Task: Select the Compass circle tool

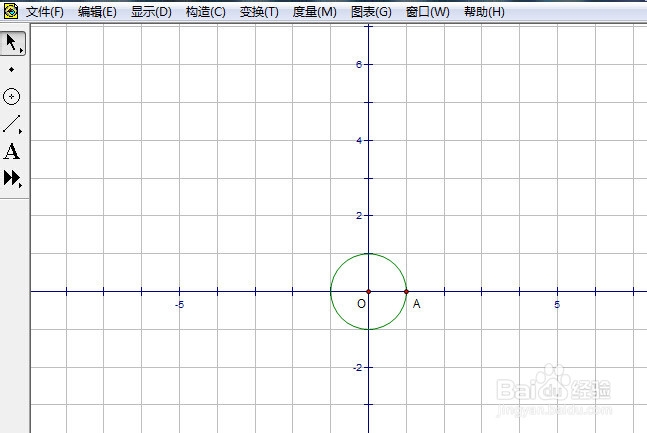Action: pos(12,97)
